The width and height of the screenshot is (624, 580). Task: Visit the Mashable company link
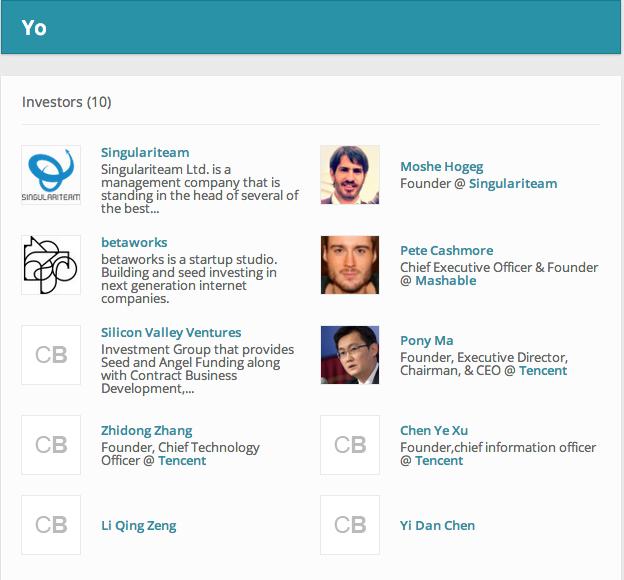446,281
